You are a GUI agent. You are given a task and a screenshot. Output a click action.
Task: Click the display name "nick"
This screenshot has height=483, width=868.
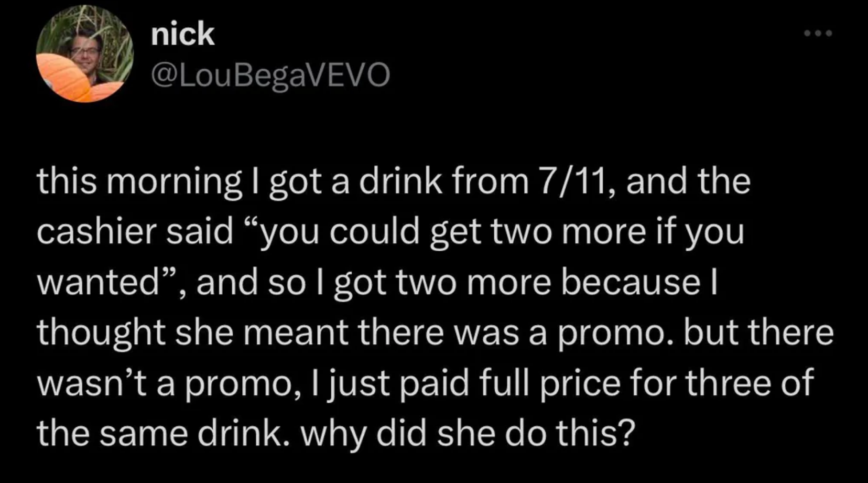click(x=182, y=34)
